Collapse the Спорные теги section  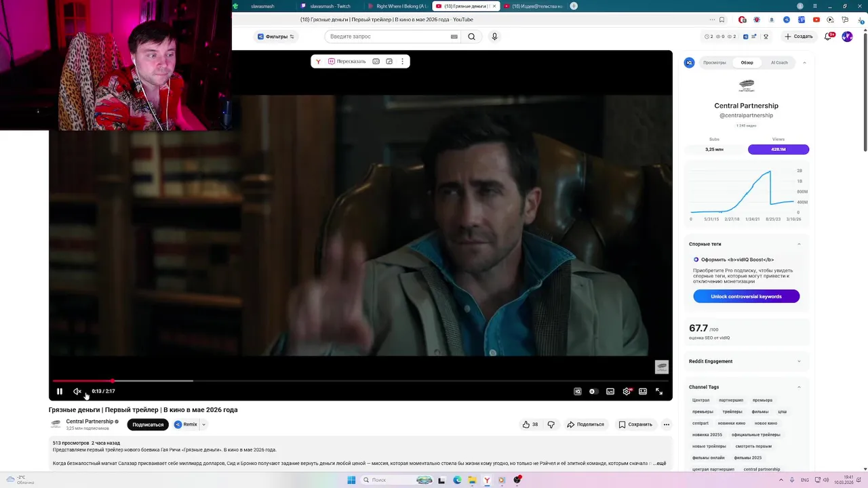tap(799, 244)
